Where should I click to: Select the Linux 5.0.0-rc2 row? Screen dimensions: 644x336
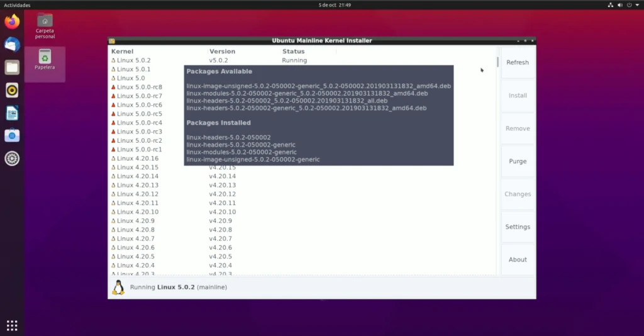tap(303, 140)
